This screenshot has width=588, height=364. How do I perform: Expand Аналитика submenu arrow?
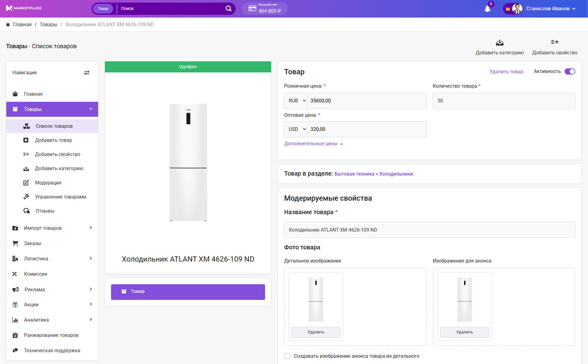point(91,319)
